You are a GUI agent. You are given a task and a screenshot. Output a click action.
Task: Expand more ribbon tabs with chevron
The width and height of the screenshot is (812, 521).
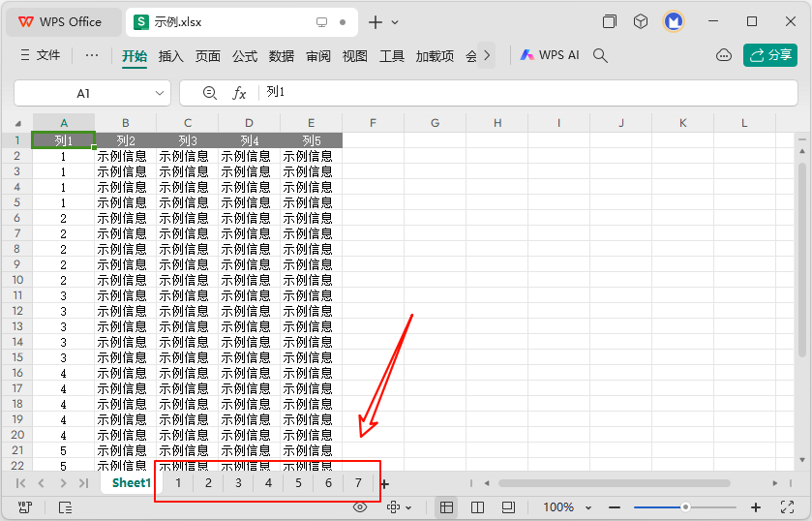pyautogui.click(x=487, y=56)
